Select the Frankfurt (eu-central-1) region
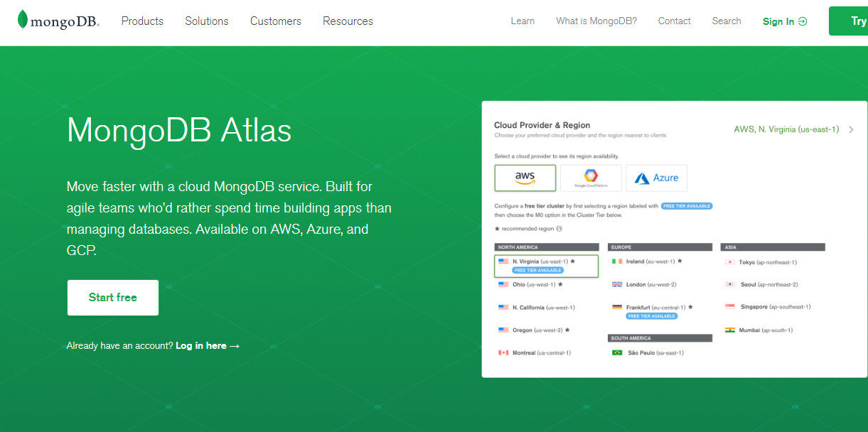 click(652, 308)
